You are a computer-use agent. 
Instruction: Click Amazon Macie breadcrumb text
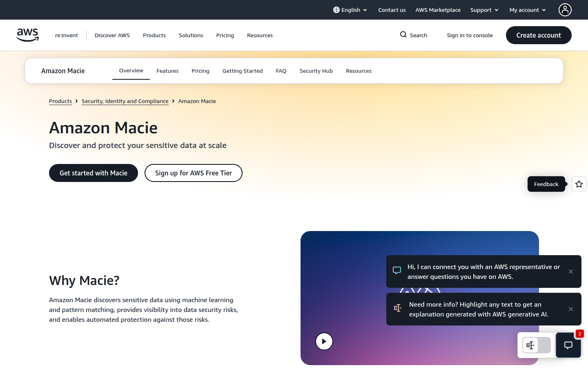(197, 101)
